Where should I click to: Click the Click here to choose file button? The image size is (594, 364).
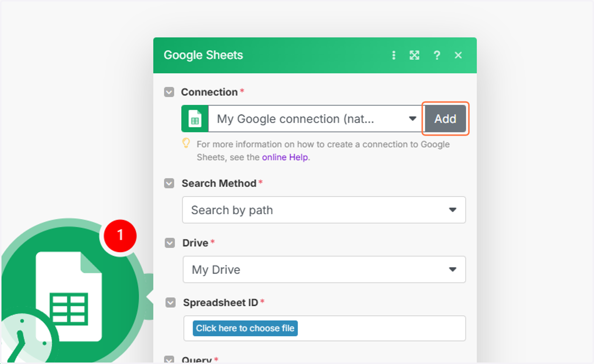(245, 328)
